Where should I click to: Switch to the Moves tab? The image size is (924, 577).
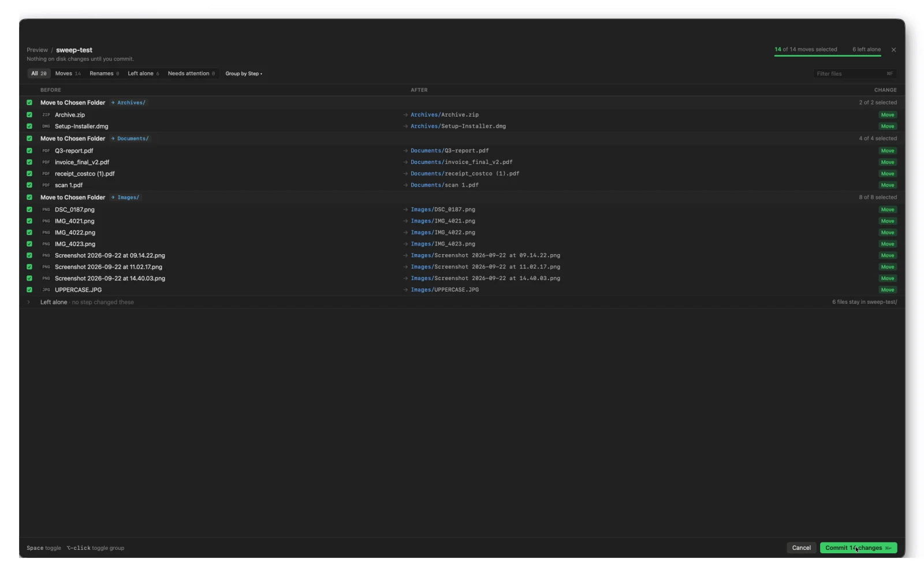pyautogui.click(x=68, y=74)
